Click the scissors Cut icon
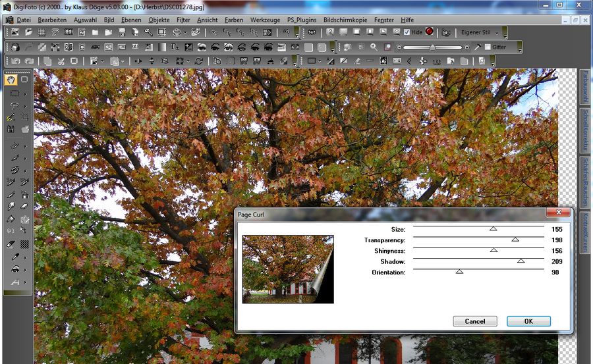 click(60, 61)
